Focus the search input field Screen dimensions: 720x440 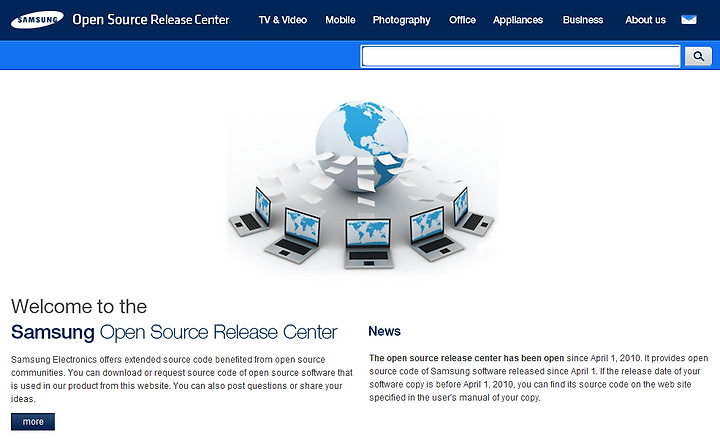[520, 56]
